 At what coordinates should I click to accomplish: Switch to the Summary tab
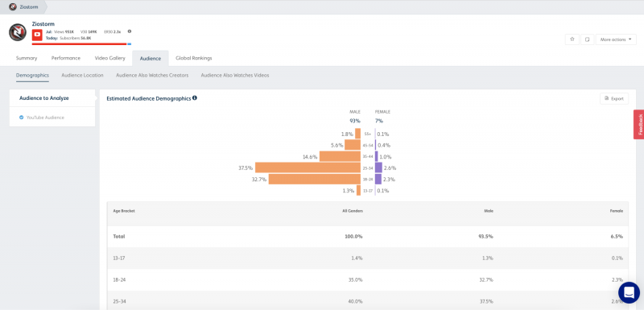(27, 58)
